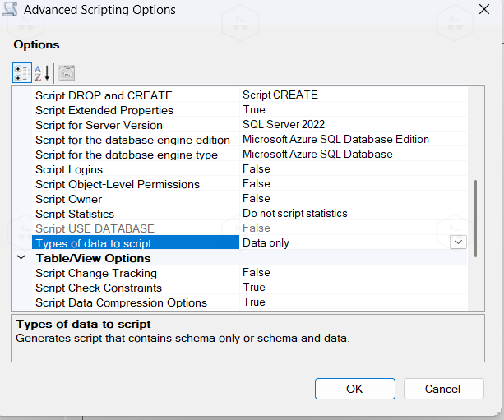Click OK to confirm scripting options
The height and width of the screenshot is (420, 504).
pos(354,389)
